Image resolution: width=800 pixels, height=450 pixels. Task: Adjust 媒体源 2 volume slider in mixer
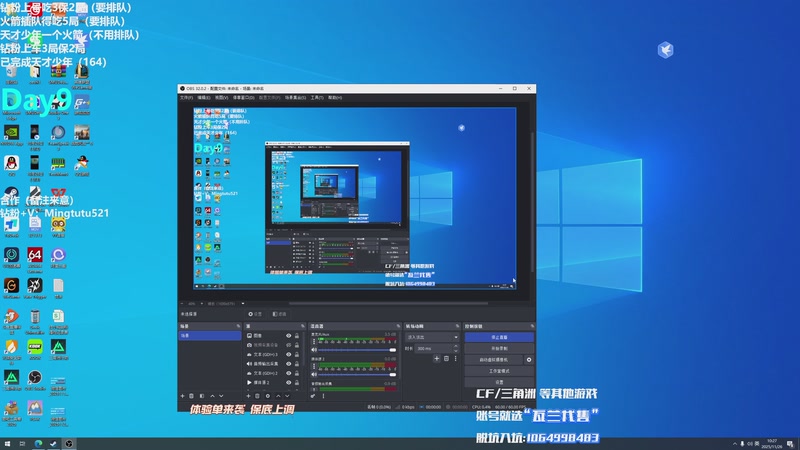357,374
